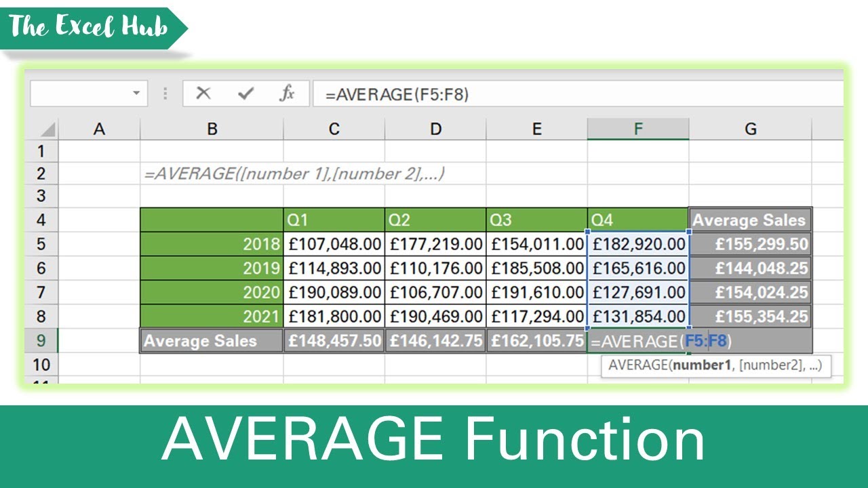
Task: Select the Average Sales row label cell
Action: pos(212,340)
